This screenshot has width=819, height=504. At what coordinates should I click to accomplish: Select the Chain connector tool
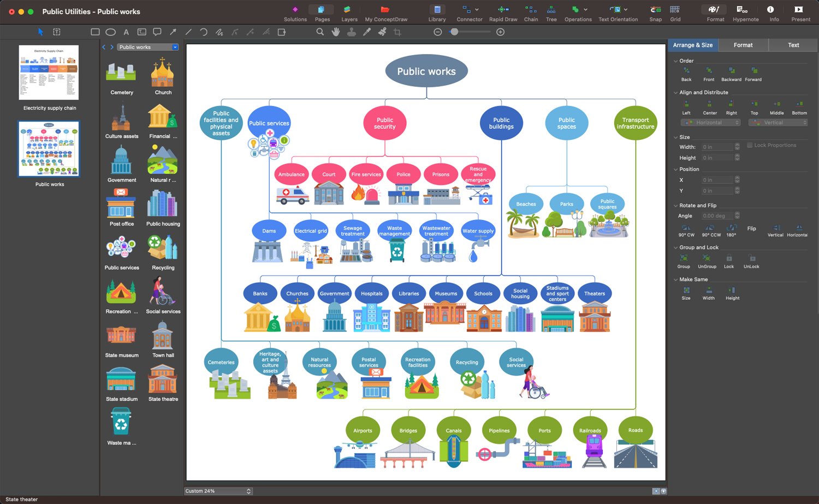click(531, 10)
